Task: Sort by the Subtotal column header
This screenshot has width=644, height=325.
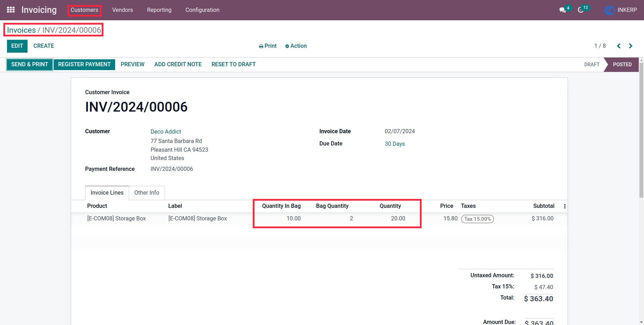Action: click(544, 206)
